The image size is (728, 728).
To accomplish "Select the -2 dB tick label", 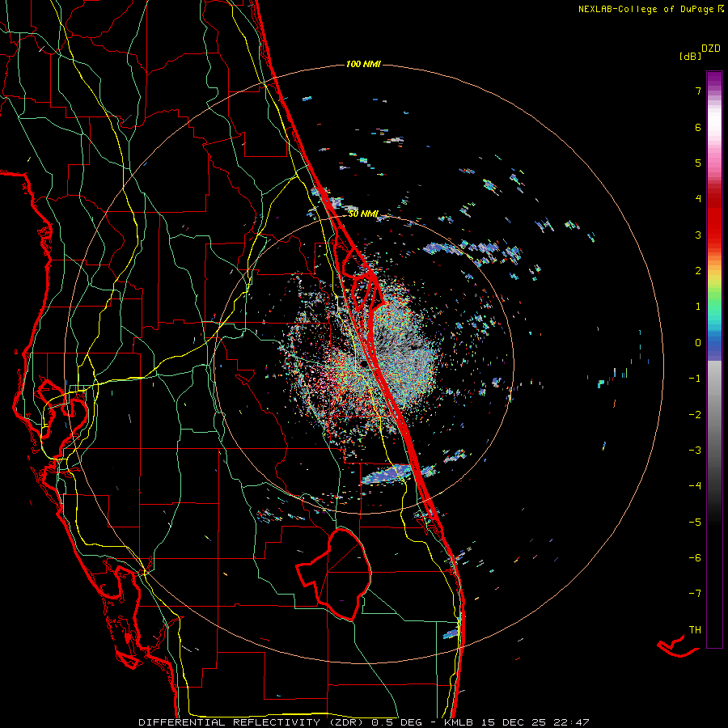I will (x=695, y=415).
